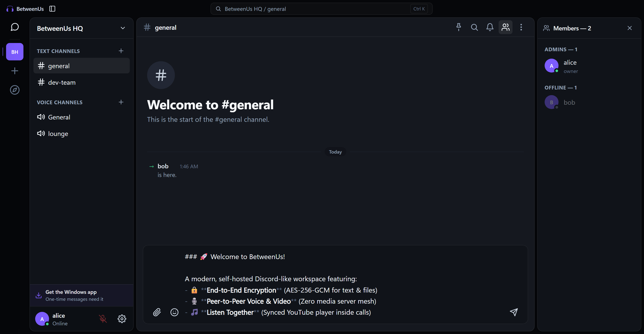This screenshot has width=644, height=334.
Task: Add a new server with plus icon
Action: click(x=15, y=71)
